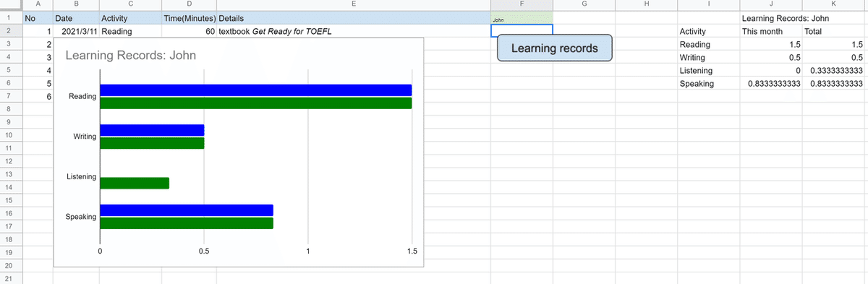Image resolution: width=868 pixels, height=284 pixels.
Task: Click the 'This month' header cell
Action: 771,31
